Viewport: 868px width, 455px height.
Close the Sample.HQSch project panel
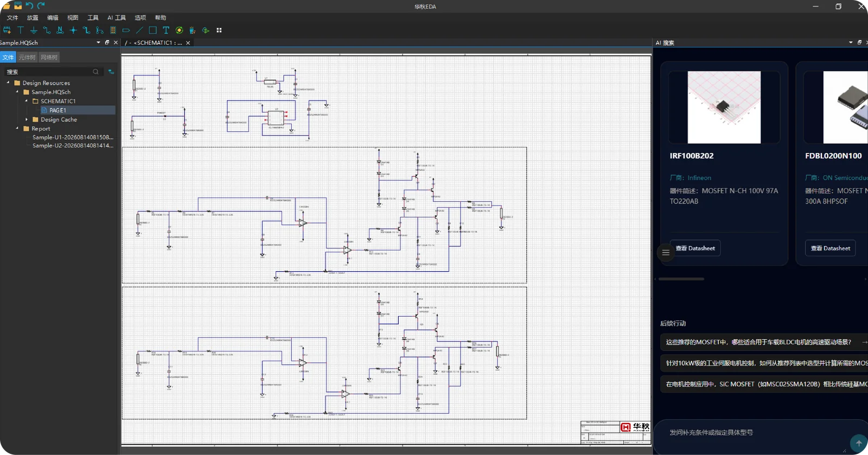[116, 42]
